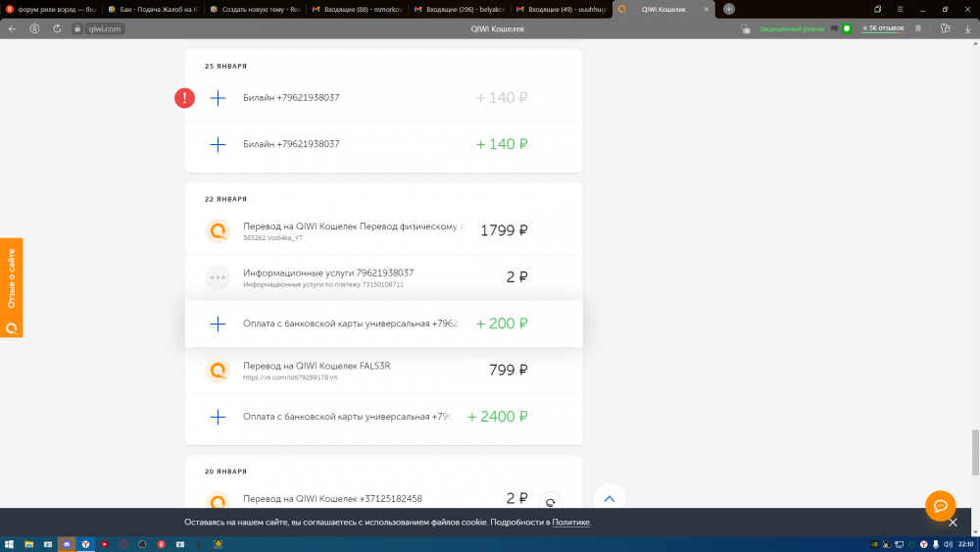Open Перевод на QIWI Кошелек FALS3R transaction

pyautogui.click(x=384, y=370)
